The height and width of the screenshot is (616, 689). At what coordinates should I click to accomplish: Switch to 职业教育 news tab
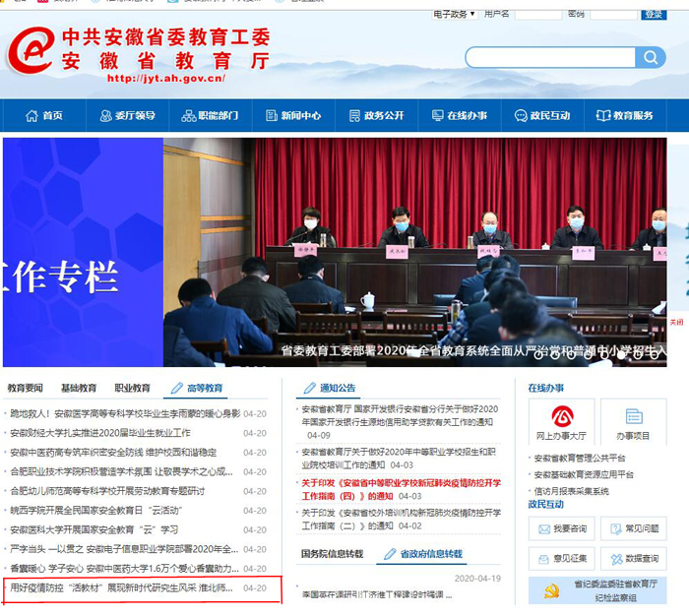coord(133,389)
